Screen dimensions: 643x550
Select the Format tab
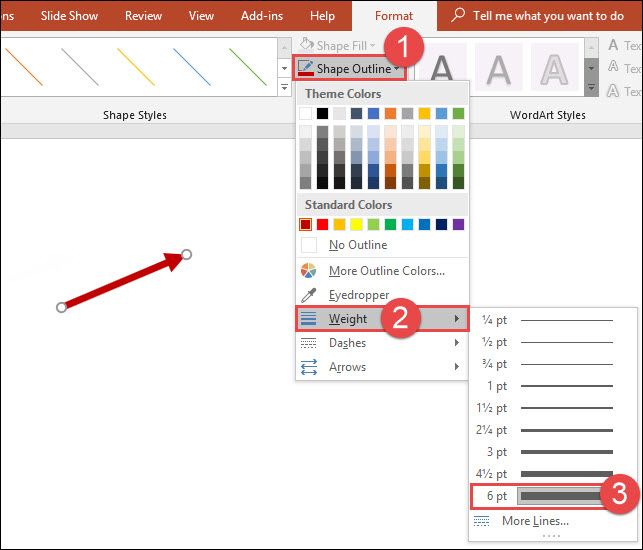[x=394, y=16]
